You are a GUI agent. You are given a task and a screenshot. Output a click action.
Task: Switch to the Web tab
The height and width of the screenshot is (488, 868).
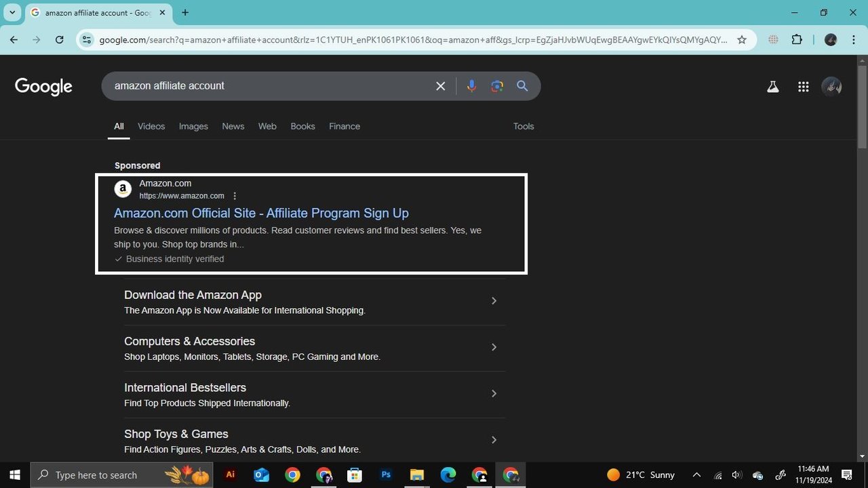coord(267,126)
